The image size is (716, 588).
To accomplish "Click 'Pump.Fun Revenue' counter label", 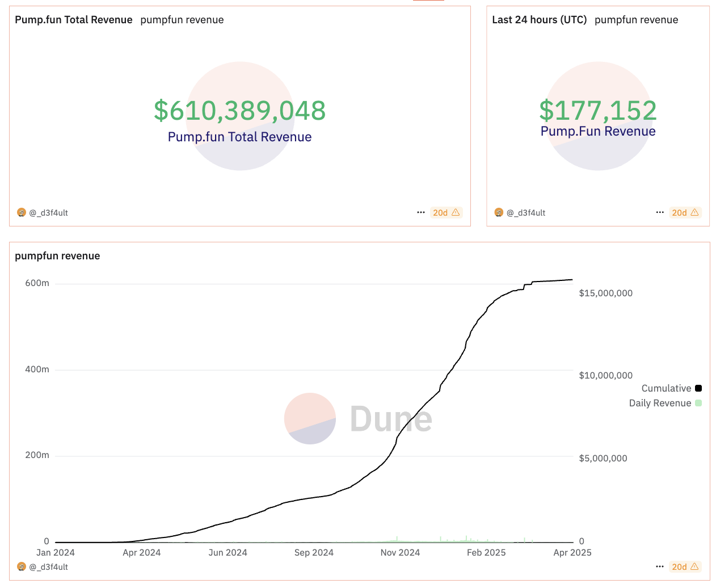I will pyautogui.click(x=598, y=131).
